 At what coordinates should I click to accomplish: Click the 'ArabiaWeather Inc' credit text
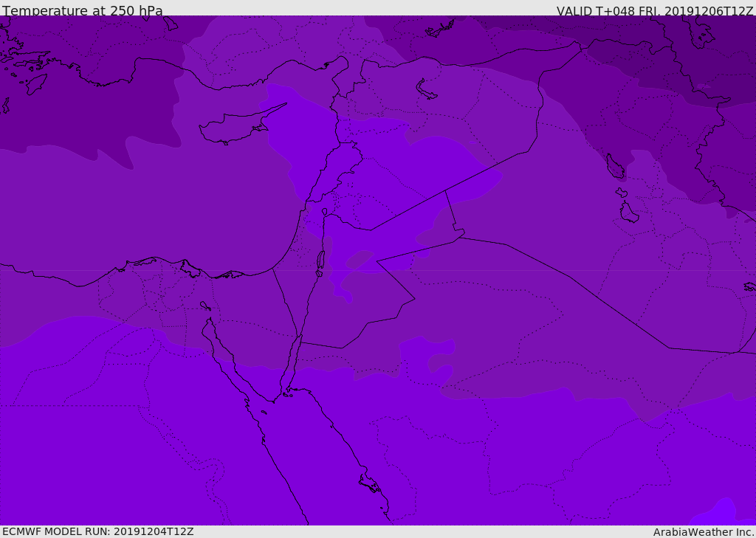[704, 532]
